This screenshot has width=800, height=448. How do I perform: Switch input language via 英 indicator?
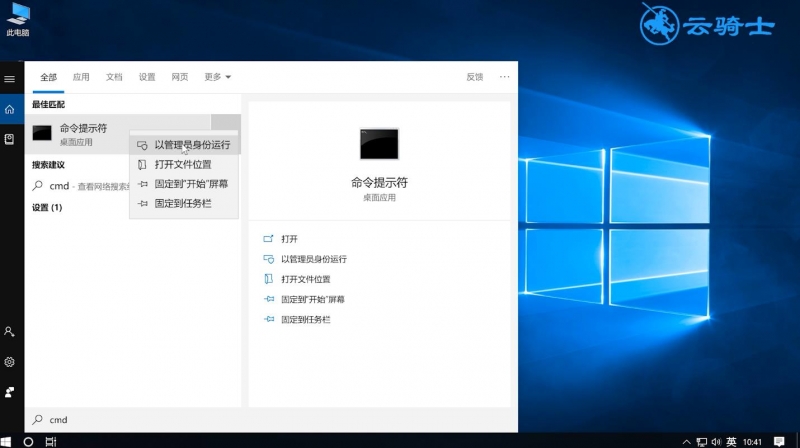(x=731, y=442)
